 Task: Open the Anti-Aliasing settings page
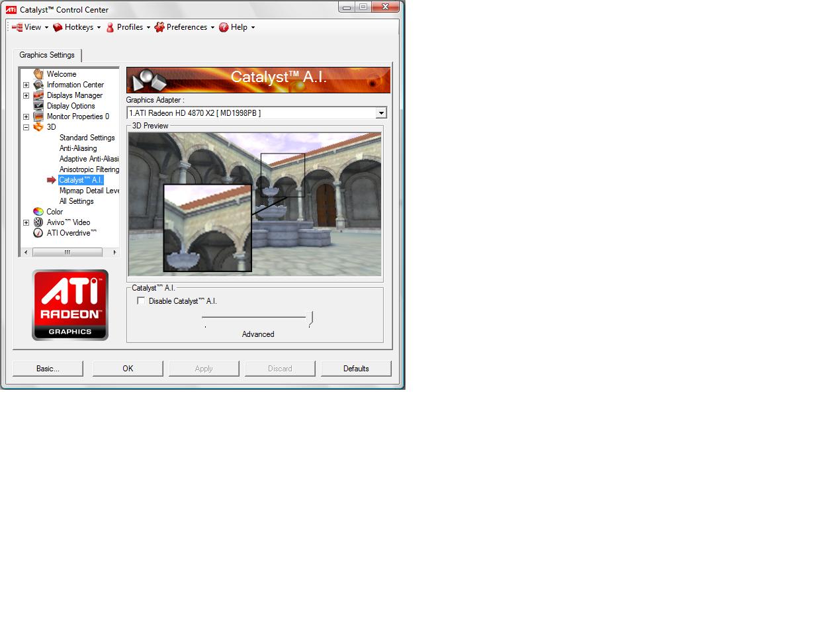coord(78,148)
